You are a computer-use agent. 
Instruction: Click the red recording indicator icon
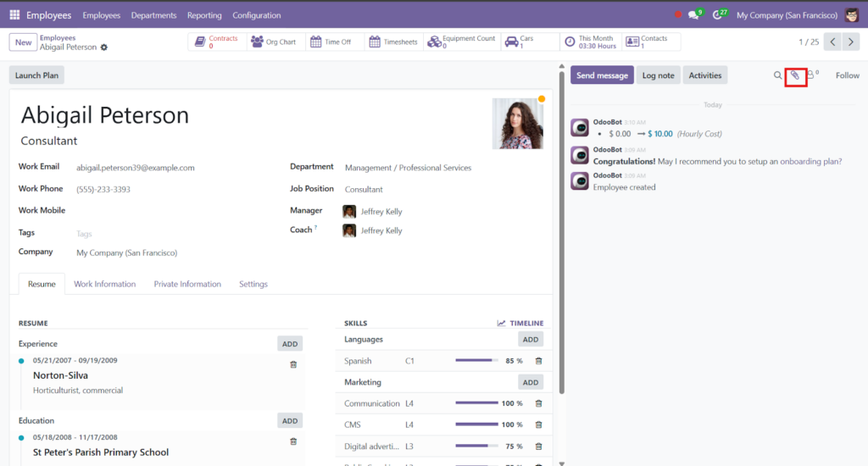coord(677,15)
